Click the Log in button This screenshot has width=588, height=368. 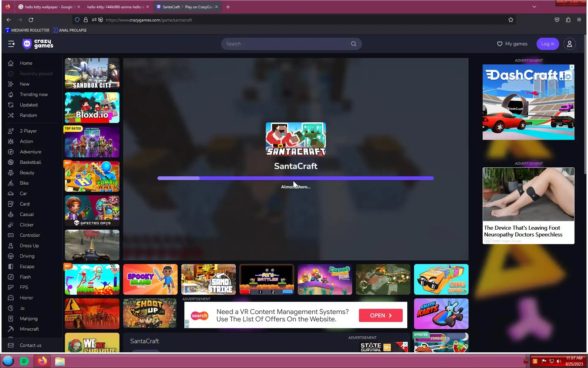tap(547, 44)
